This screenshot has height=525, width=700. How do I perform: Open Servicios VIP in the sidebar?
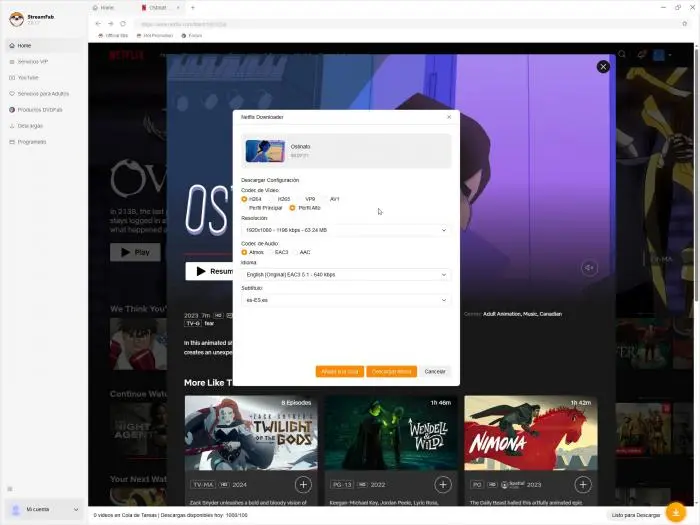pos(44,62)
